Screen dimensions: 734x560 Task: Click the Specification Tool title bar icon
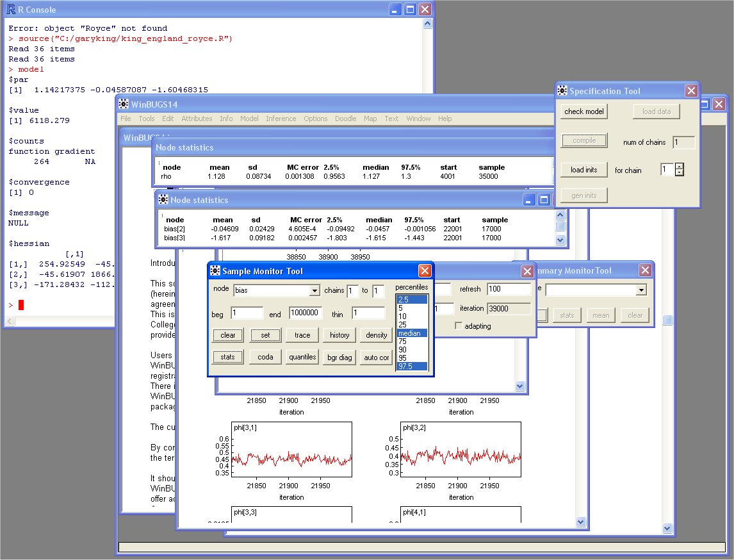click(562, 91)
